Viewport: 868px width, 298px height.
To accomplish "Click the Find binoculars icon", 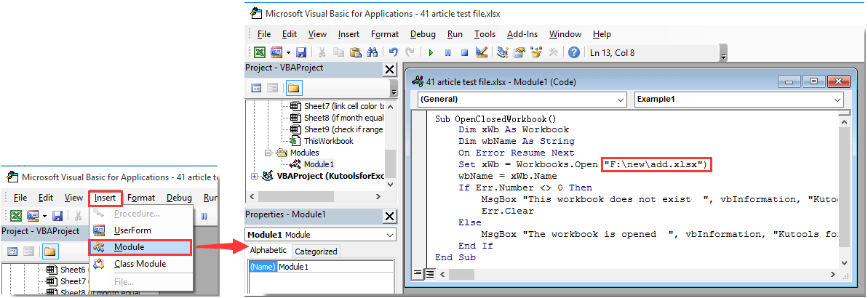I will (372, 52).
